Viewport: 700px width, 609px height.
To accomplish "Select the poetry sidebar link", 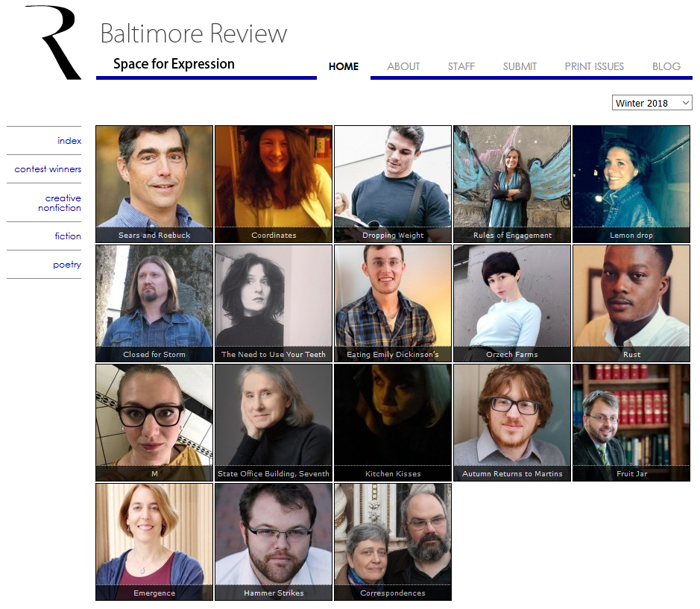I will coord(67,265).
